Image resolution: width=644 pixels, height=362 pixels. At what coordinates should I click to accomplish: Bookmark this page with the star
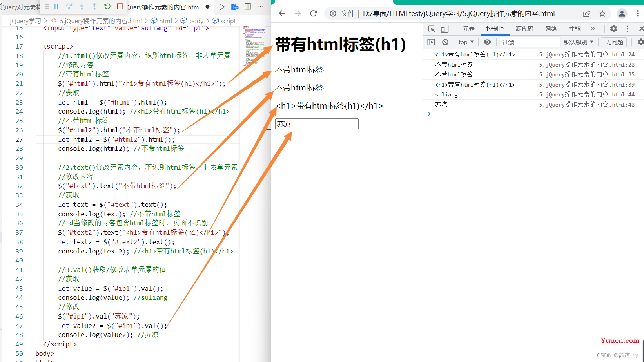pos(602,14)
